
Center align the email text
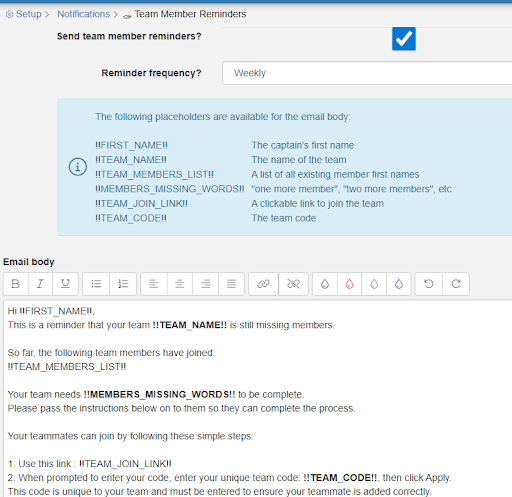coord(180,284)
